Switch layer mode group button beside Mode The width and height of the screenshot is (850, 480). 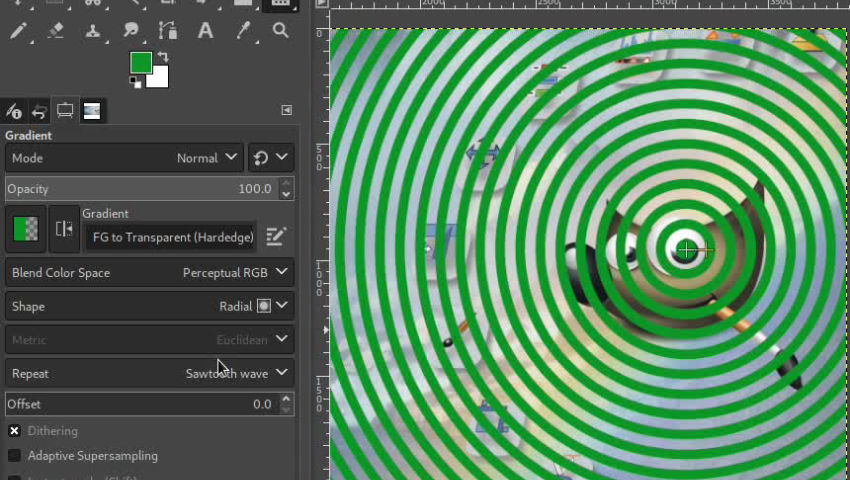pos(271,158)
